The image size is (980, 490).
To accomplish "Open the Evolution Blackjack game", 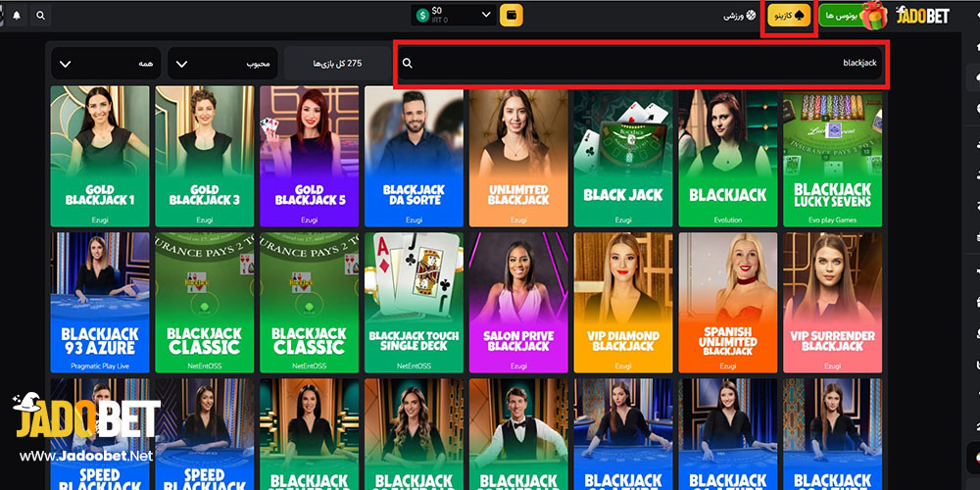I will click(728, 156).
